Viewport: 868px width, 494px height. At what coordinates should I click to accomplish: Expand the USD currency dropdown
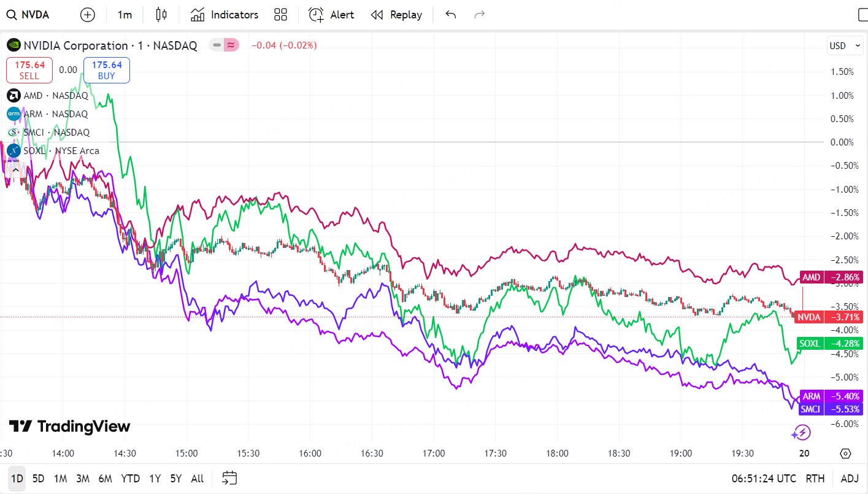pos(845,45)
